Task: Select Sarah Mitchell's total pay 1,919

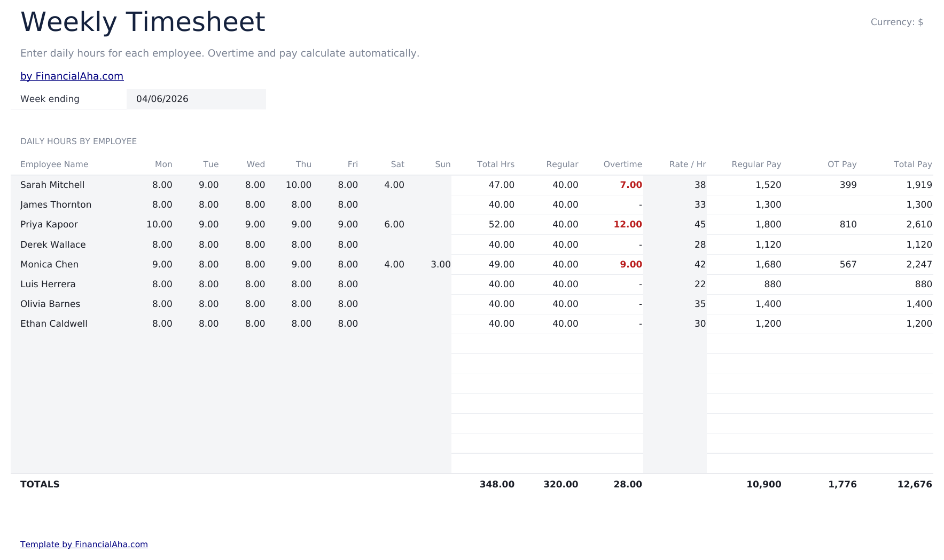Action: point(919,185)
